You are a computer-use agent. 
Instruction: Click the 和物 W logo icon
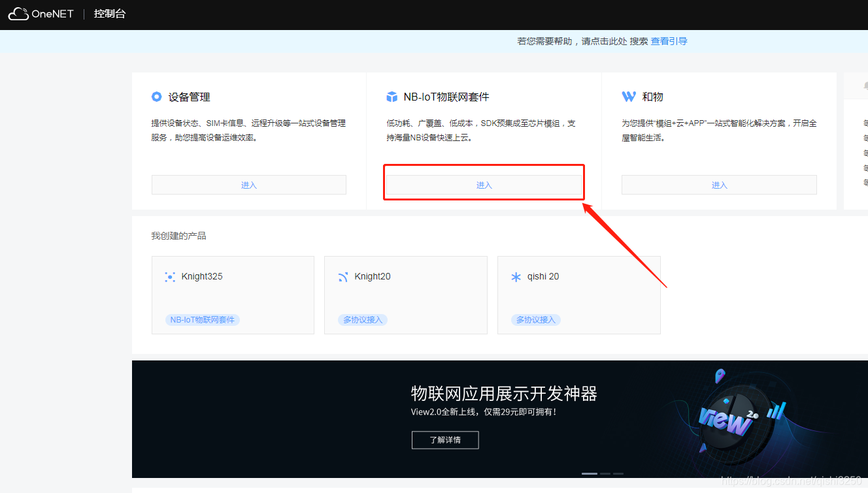click(629, 97)
